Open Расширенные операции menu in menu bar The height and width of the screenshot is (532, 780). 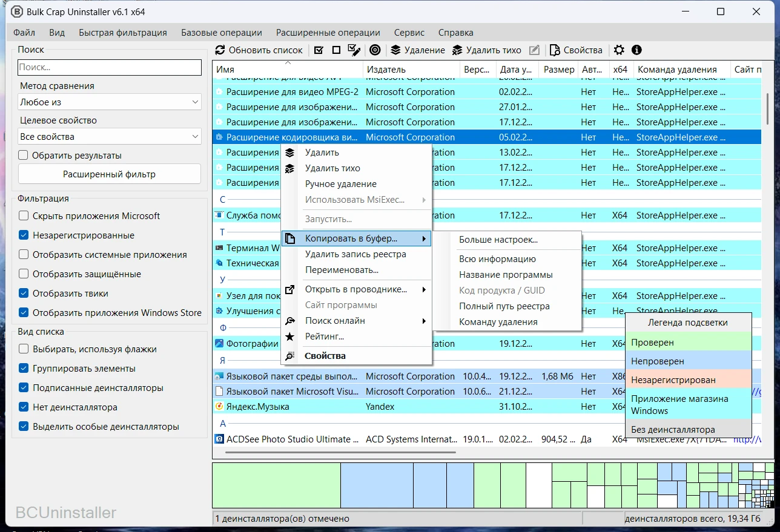328,33
